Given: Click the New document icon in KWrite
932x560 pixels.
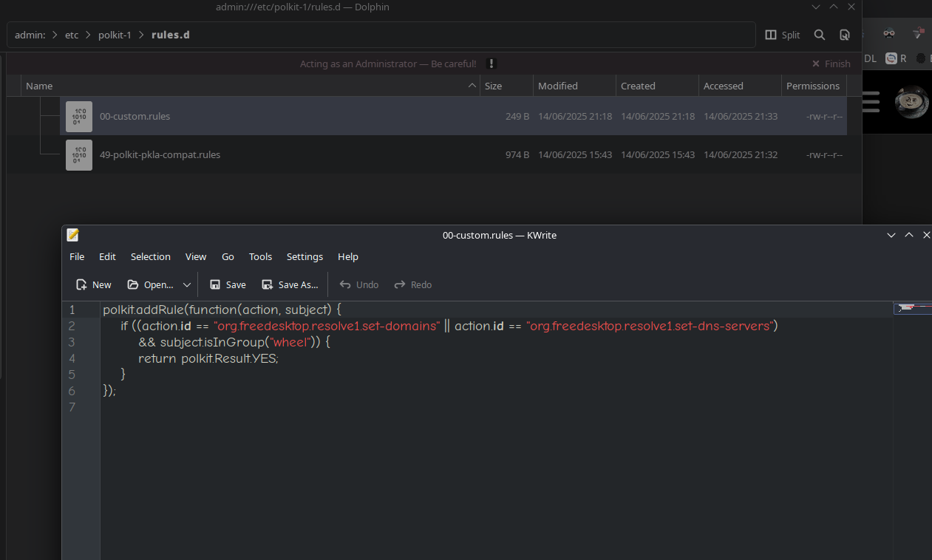Looking at the screenshot, I should (81, 284).
